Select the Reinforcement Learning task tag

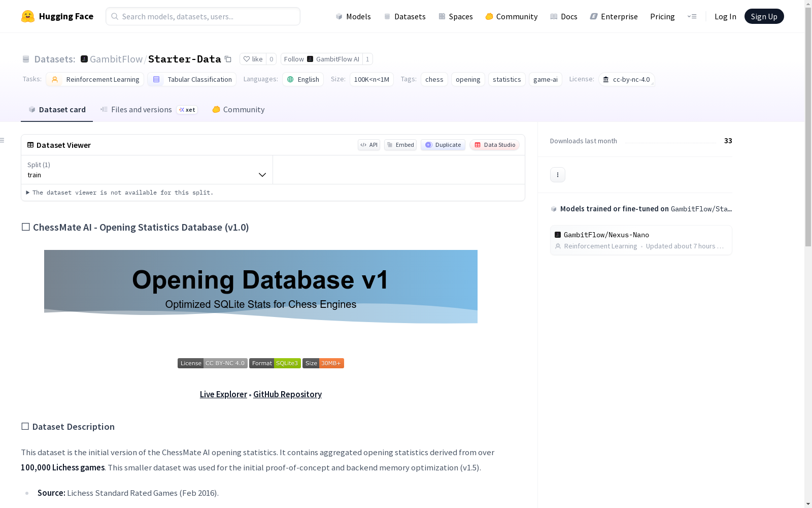tap(95, 79)
